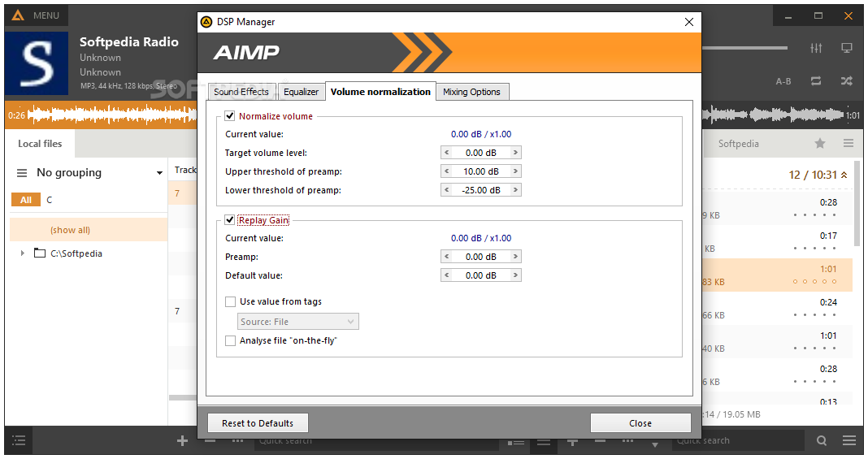The image size is (868, 459).
Task: Select the Softpedia playlist tab
Action: pos(739,144)
